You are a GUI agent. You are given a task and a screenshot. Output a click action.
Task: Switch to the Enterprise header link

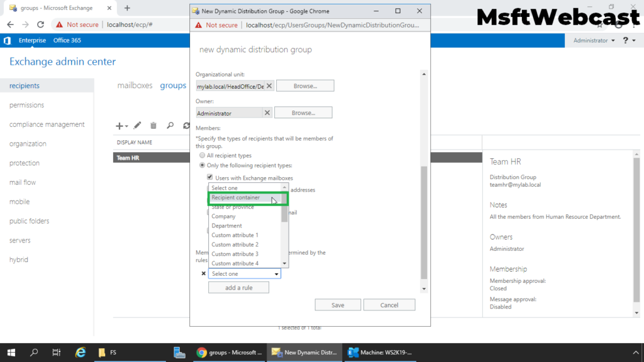coord(33,40)
